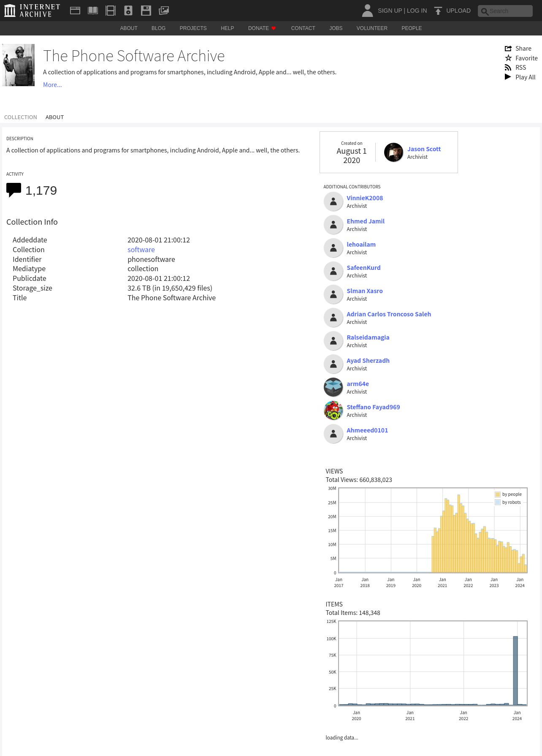
Task: Click the 'by people' legend swatch
Action: pyautogui.click(x=498, y=495)
